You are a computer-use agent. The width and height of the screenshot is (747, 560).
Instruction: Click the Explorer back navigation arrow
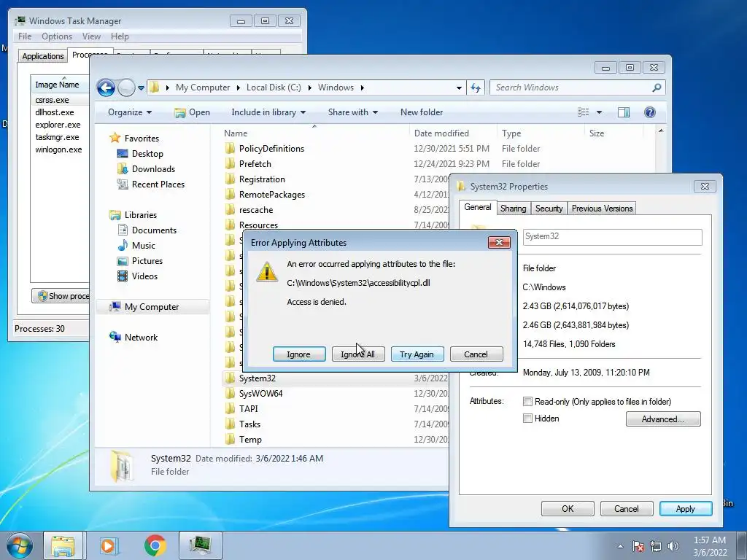pos(106,87)
